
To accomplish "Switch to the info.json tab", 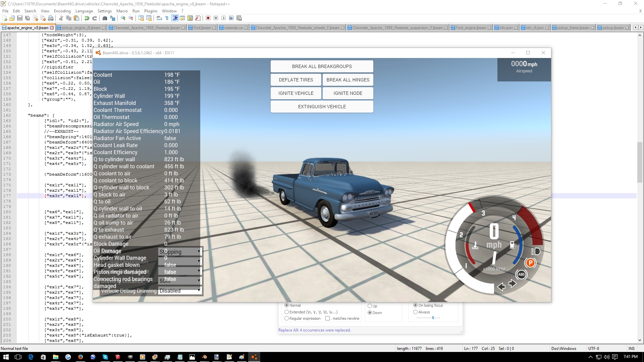I will (506, 28).
